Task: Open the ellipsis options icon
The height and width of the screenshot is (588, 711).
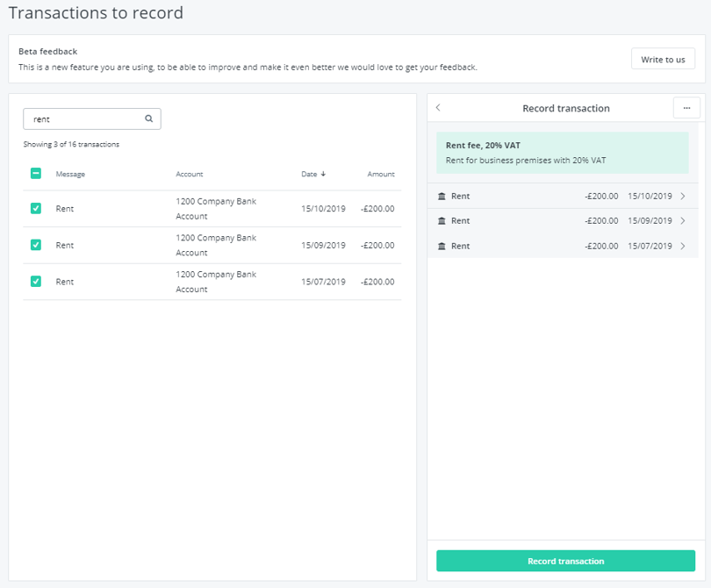Action: (x=686, y=107)
